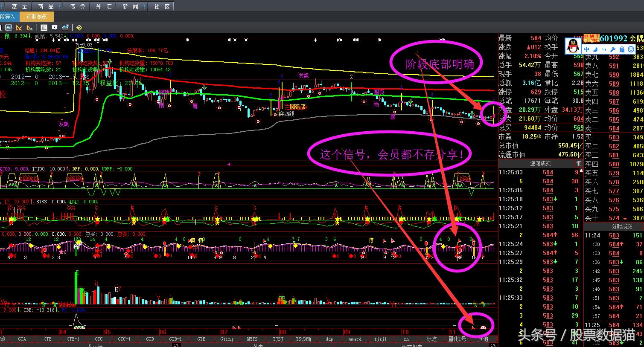Select the MYTS indicator tab
The height and width of the screenshot is (347, 644).
252,339
